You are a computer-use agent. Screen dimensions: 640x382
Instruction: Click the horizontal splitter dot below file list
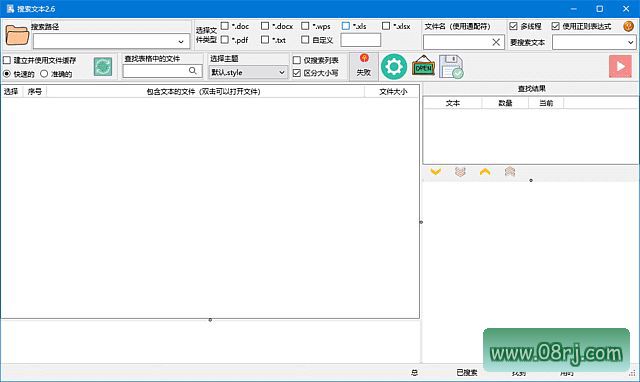point(210,320)
